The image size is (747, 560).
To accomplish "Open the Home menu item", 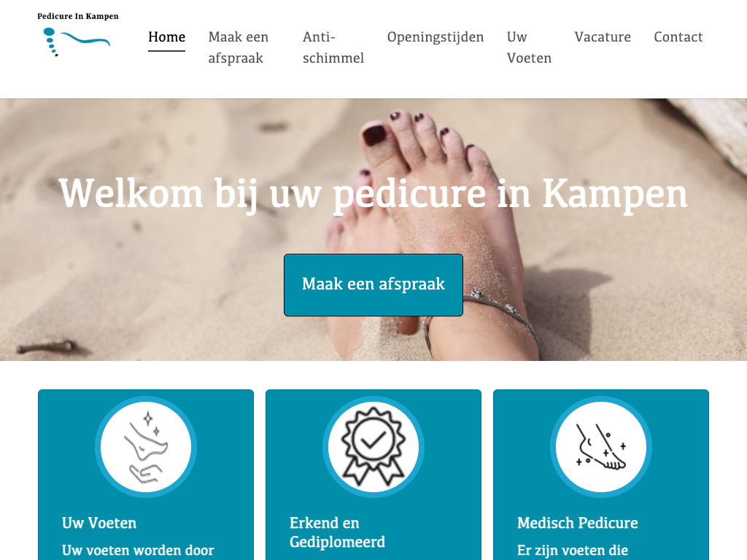I will [x=167, y=37].
